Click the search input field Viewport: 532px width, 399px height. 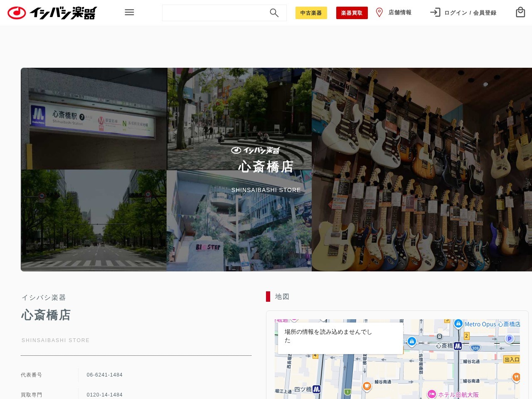216,13
